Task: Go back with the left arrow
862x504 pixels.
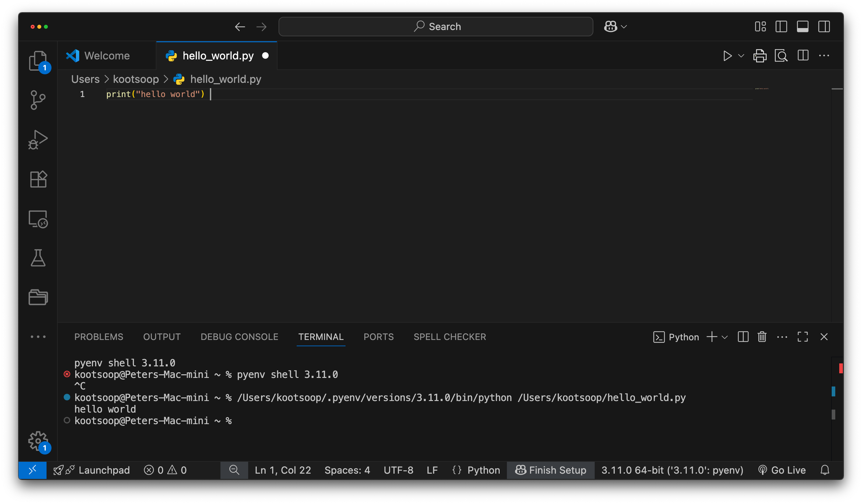Action: tap(240, 27)
